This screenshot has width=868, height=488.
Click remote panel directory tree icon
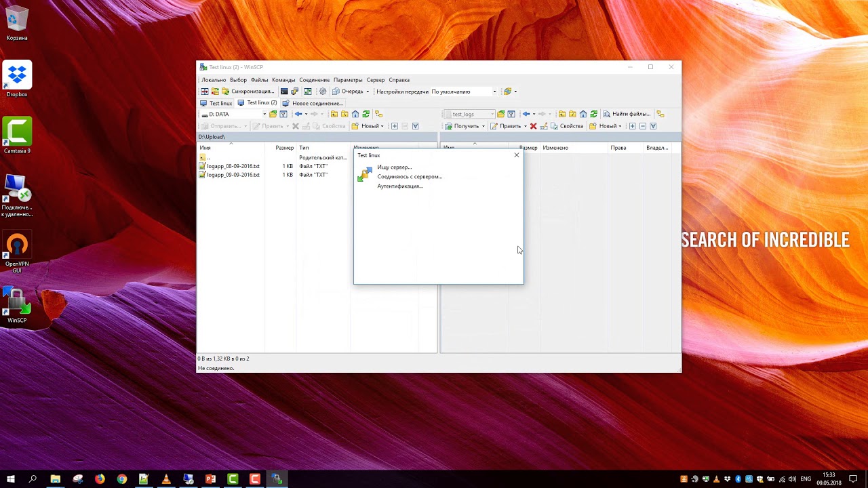[660, 114]
